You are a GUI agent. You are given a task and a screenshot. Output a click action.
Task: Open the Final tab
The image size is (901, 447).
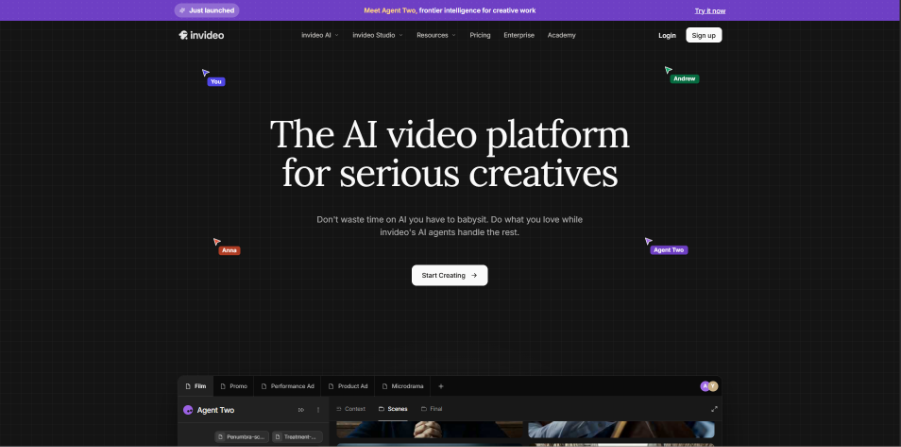coord(432,409)
